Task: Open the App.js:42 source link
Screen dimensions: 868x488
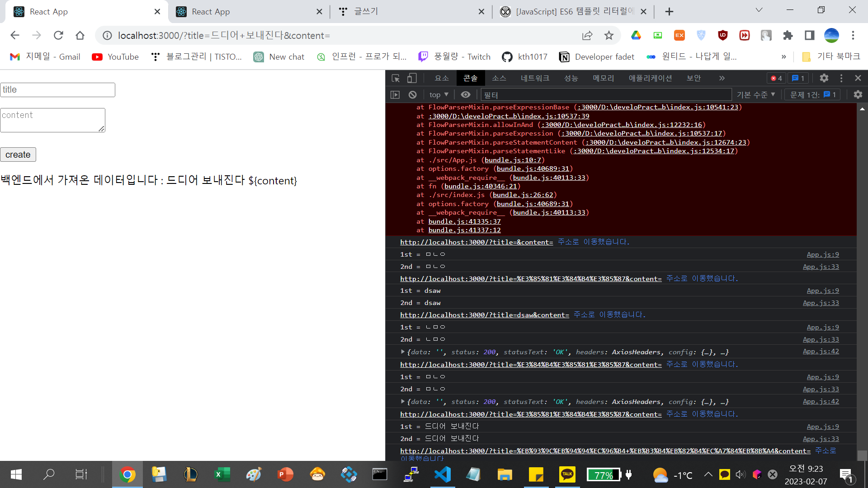Action: tap(821, 352)
